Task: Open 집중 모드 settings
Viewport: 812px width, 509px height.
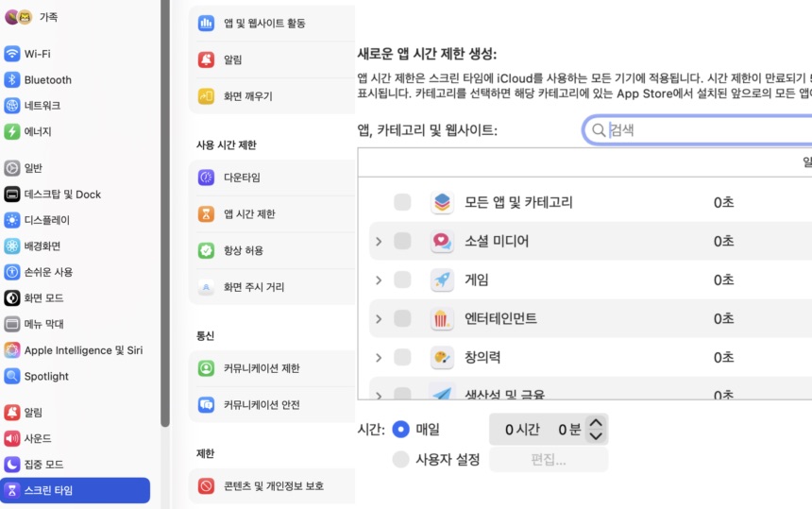Action: (x=34, y=465)
